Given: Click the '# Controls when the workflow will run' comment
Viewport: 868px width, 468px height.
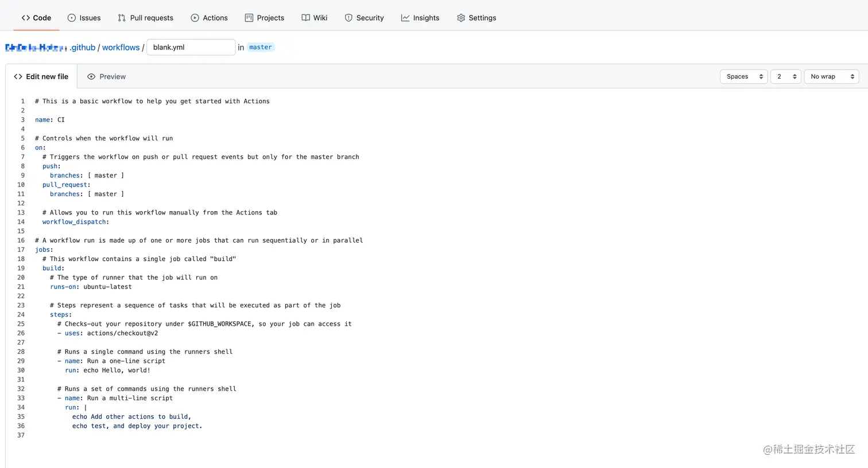Looking at the screenshot, I should pos(104,138).
